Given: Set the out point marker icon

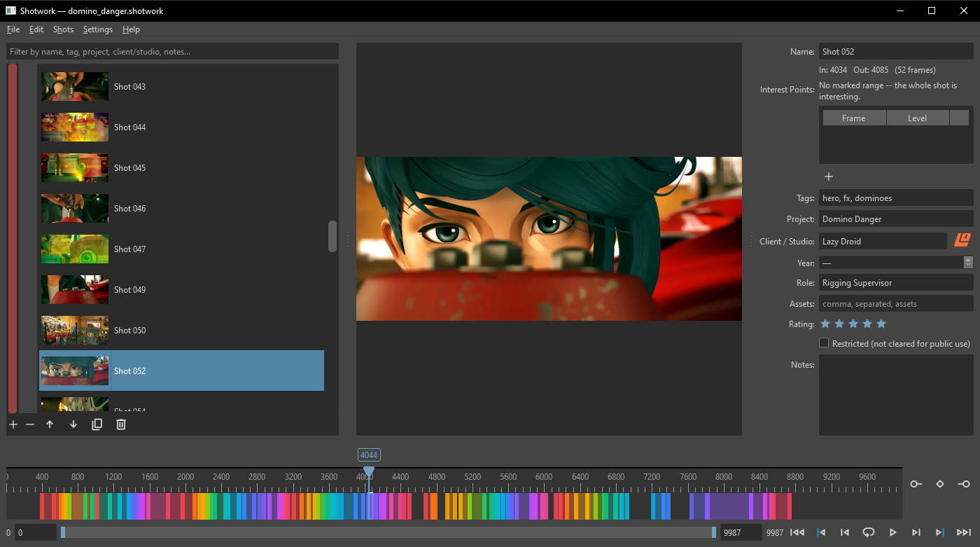Looking at the screenshot, I should coord(964,484).
